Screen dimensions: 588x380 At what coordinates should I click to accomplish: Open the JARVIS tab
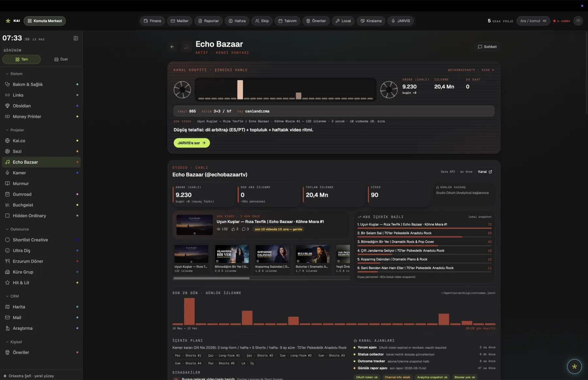pyautogui.click(x=401, y=21)
